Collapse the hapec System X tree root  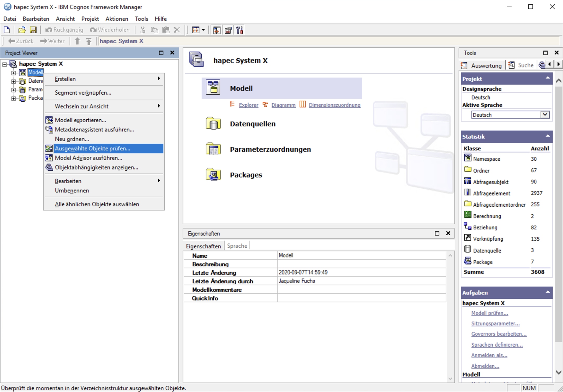[4, 64]
